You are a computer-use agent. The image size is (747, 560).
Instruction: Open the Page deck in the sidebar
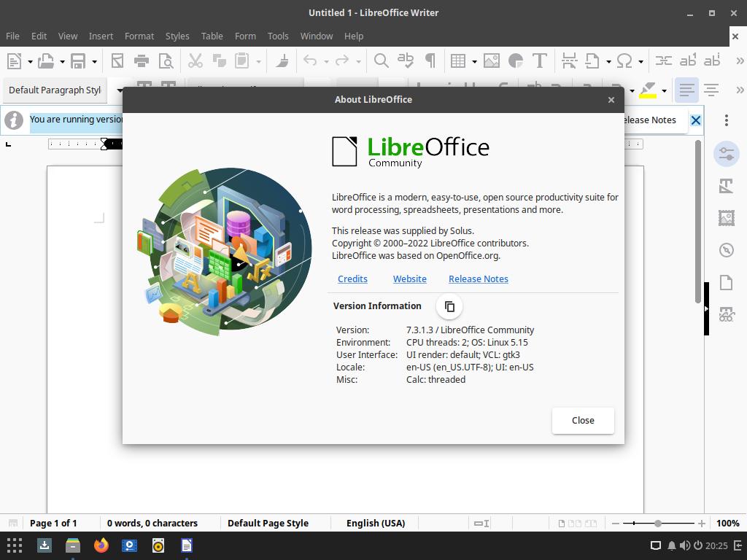coord(727,282)
